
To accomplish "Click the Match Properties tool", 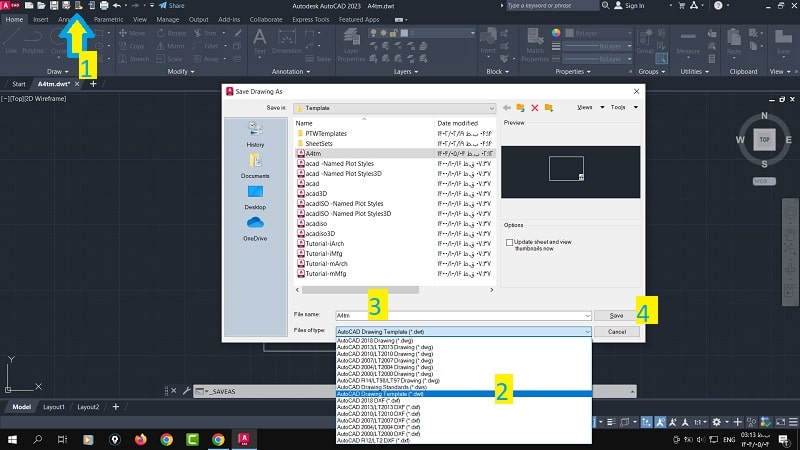I will coord(535,45).
